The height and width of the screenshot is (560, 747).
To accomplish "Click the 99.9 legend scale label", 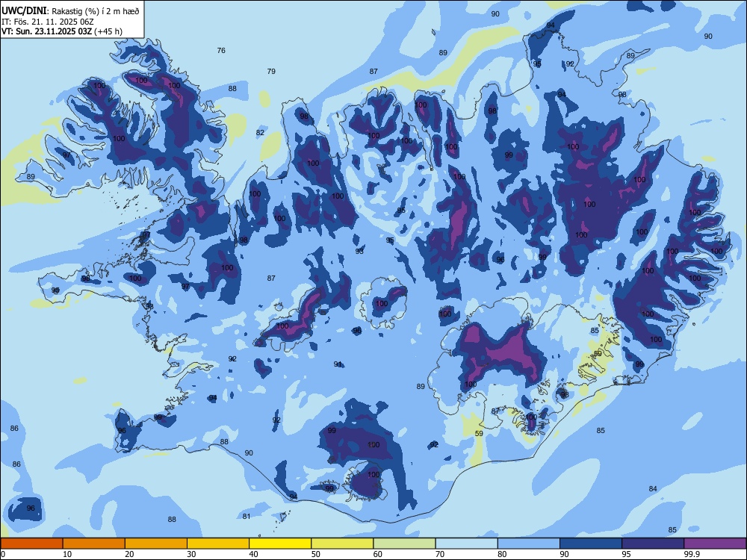I will (691, 554).
